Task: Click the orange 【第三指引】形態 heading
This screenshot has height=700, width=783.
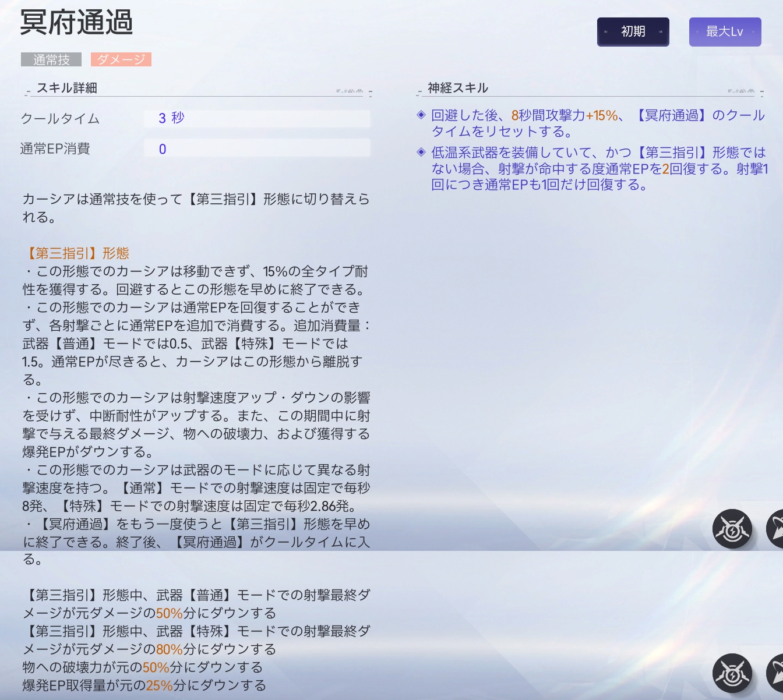Action: (x=77, y=253)
